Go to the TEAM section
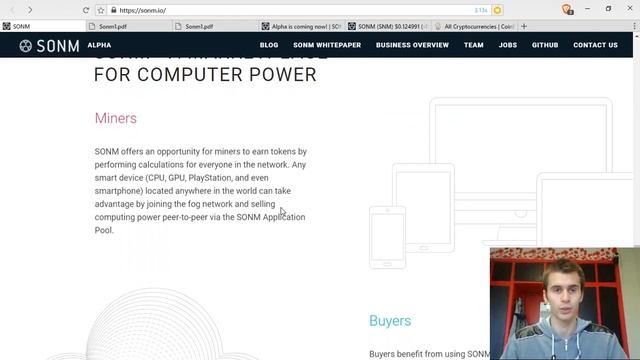This screenshot has width=640, height=360. coord(473,45)
